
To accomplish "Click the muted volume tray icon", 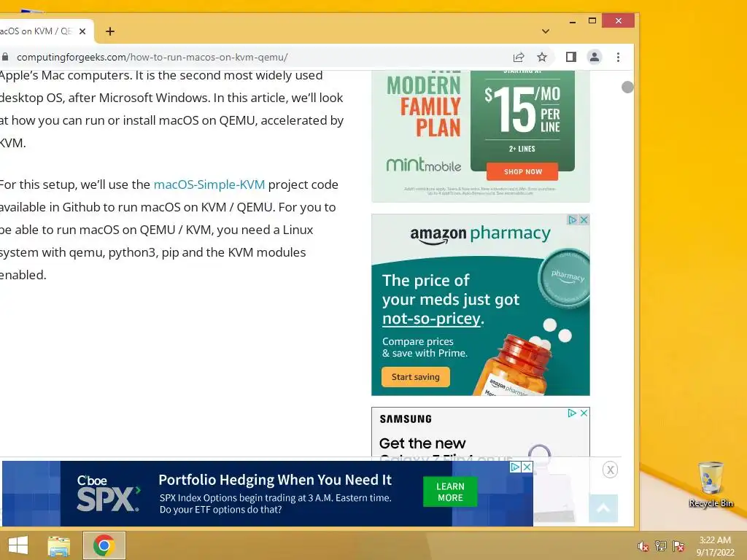I will pos(643,546).
